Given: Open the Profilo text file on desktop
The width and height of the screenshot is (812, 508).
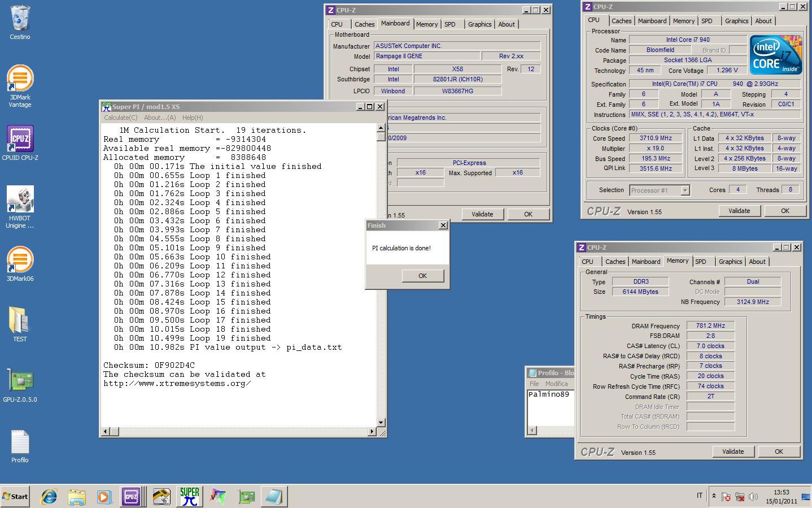Looking at the screenshot, I should click(20, 446).
